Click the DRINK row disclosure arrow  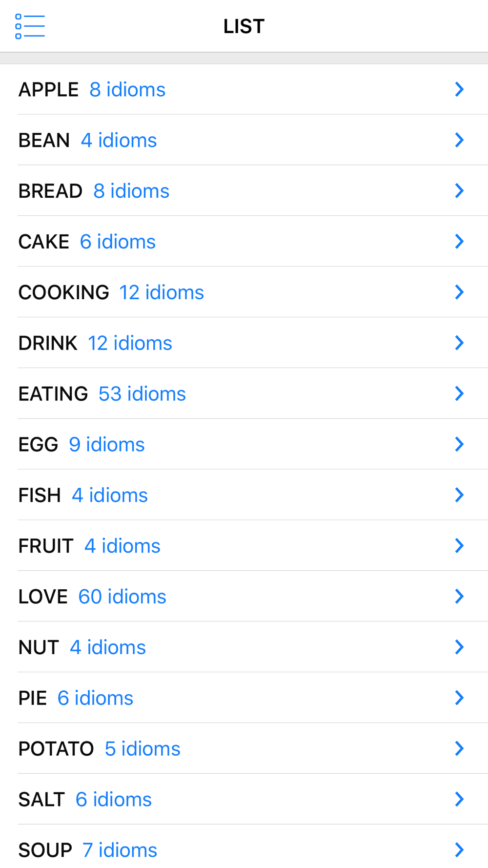tap(459, 343)
